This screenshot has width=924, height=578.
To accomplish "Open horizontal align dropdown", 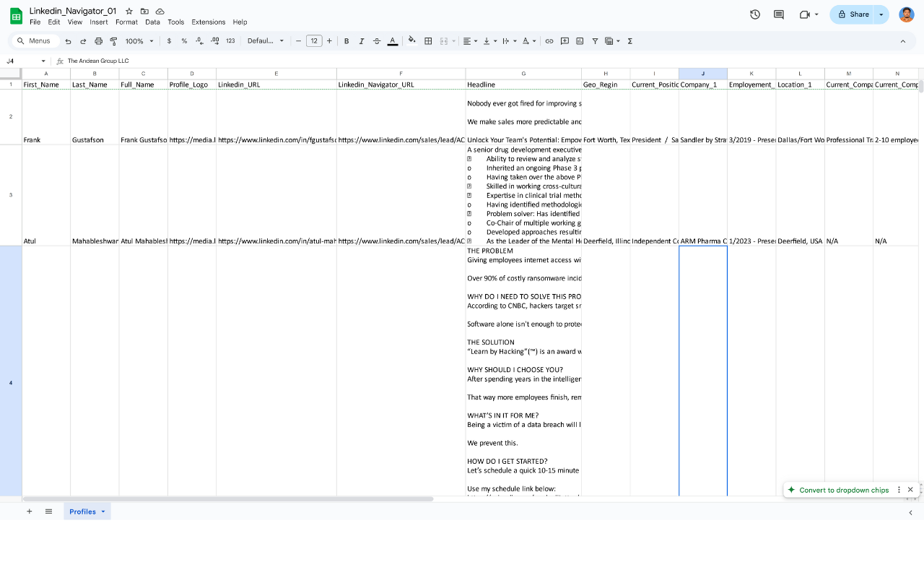I will pyautogui.click(x=470, y=41).
